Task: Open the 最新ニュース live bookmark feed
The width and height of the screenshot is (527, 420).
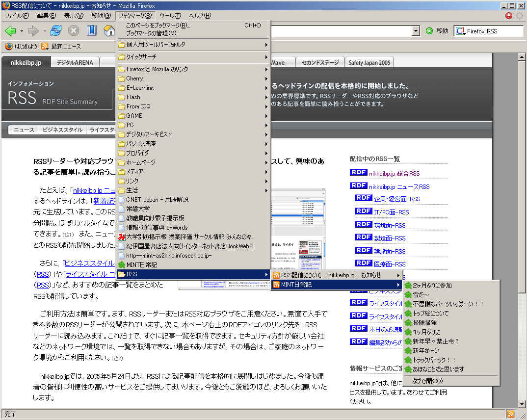Action: [x=61, y=47]
